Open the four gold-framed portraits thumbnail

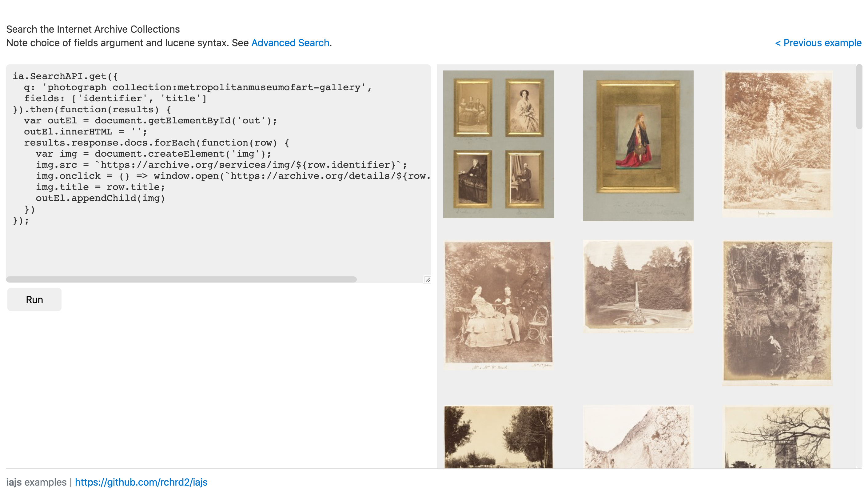(x=498, y=144)
